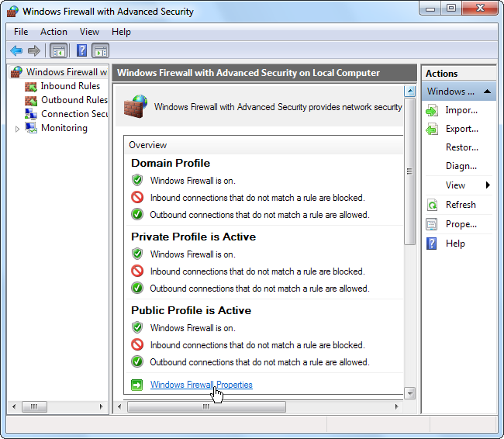Screen dimensions: 504x439
Task: Click the overview vertical scrollbar thumb
Action: [410, 171]
